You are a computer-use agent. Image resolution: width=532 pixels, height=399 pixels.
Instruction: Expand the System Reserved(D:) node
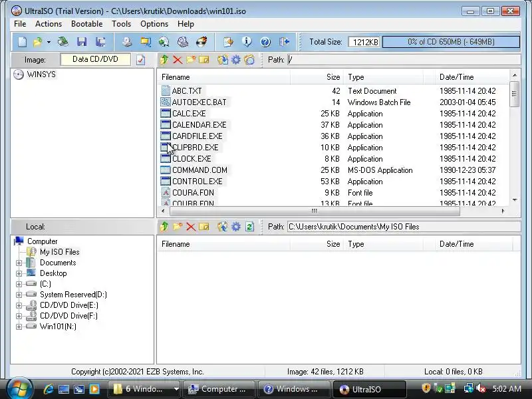pyautogui.click(x=19, y=295)
